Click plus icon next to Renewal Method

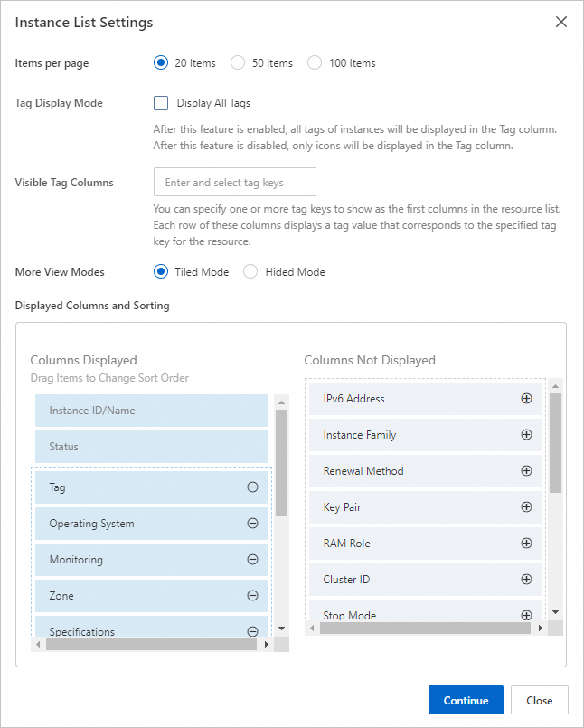pos(526,471)
